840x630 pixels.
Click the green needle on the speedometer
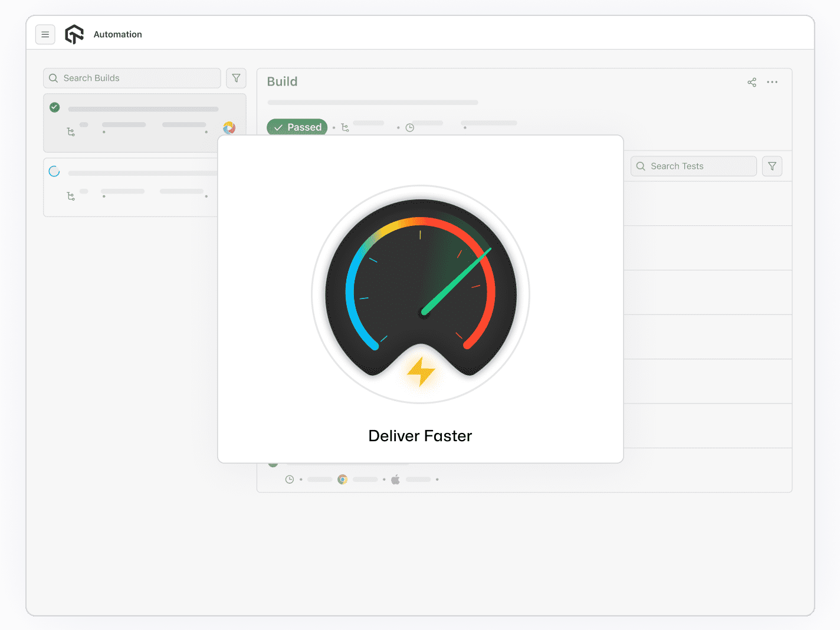coord(457,281)
